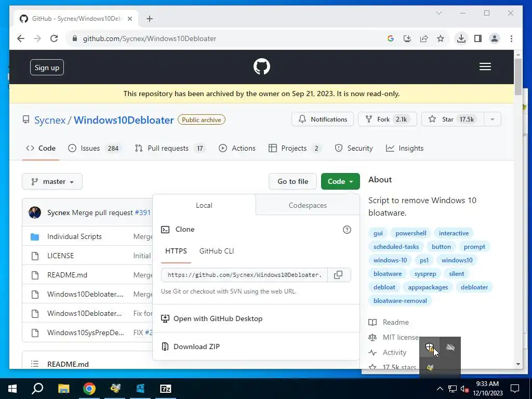Open Chrome three-dot menu
Image resolution: width=532 pixels, height=399 pixels.
(511, 38)
